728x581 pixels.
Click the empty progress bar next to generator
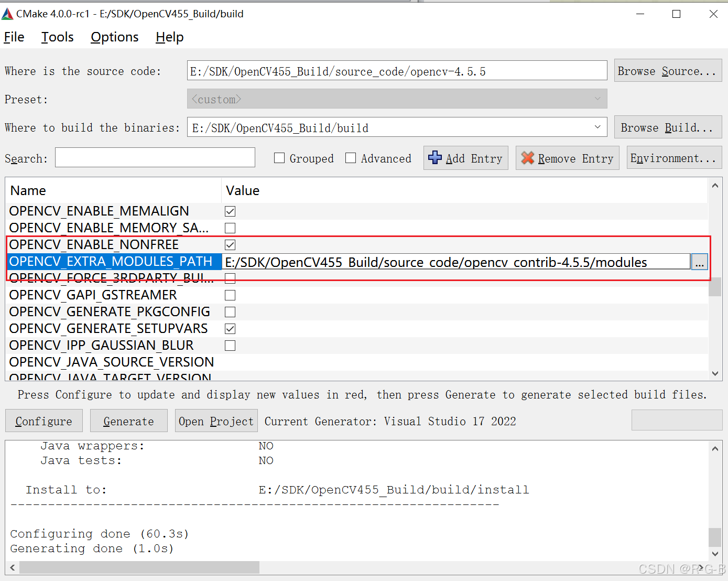(677, 421)
